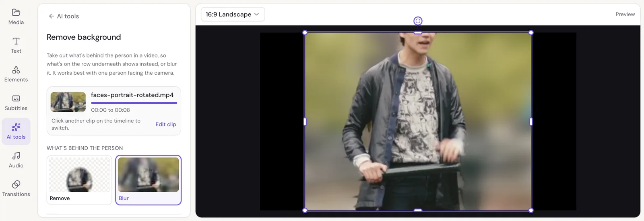
Task: Open the Elements shapes icon
Action: click(x=16, y=70)
